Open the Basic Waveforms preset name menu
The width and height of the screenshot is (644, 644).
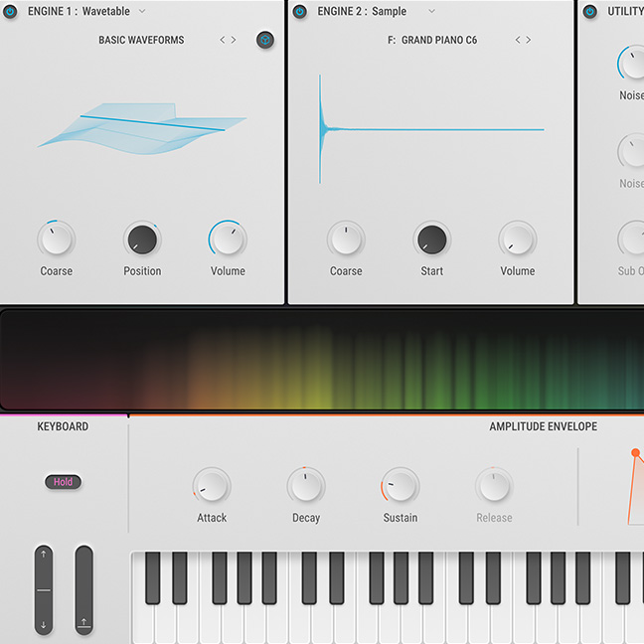[x=141, y=40]
